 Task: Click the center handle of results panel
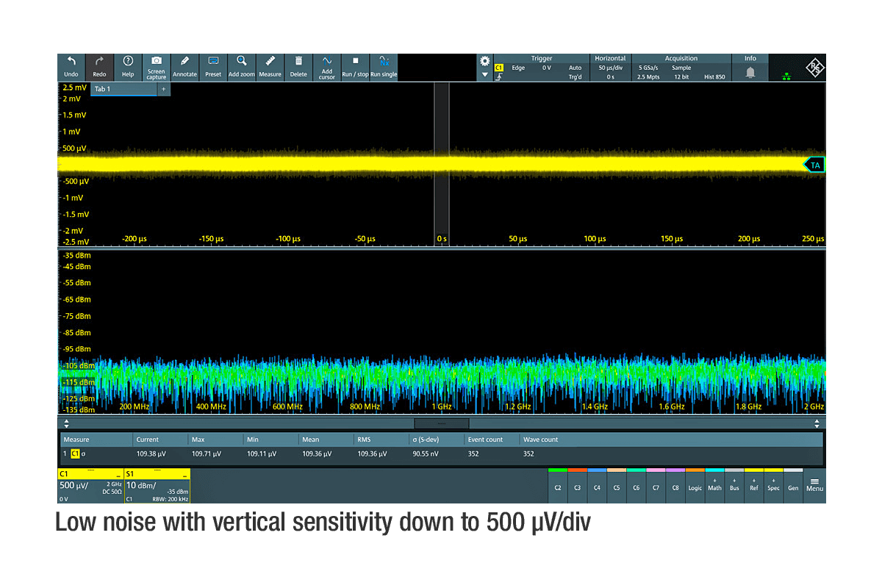(442, 423)
